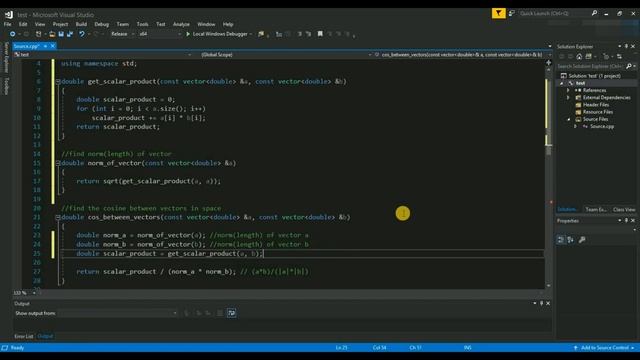640x360 pixels.
Task: Click the feedback icon beside Quick Launch
Action: (511, 13)
